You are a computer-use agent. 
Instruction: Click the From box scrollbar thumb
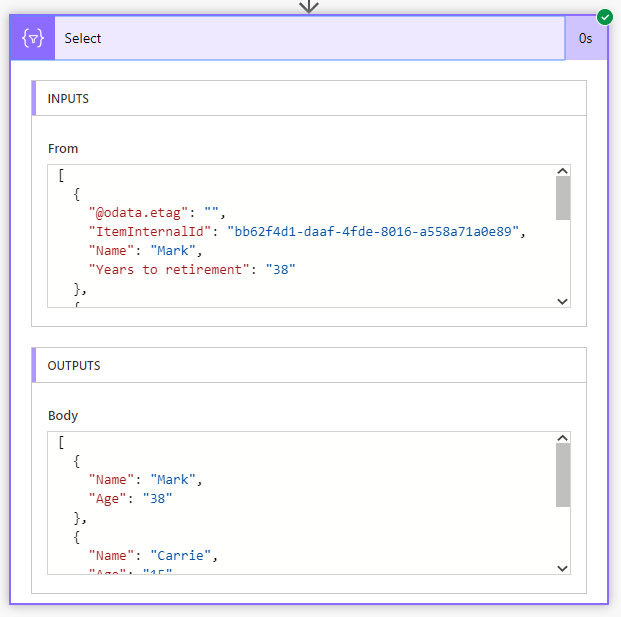tap(562, 198)
